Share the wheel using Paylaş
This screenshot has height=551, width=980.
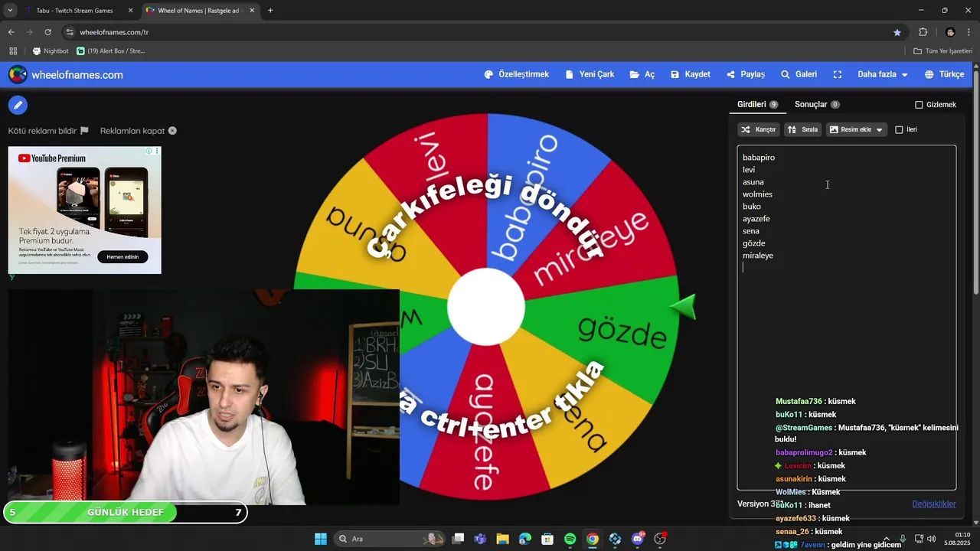[x=746, y=74]
